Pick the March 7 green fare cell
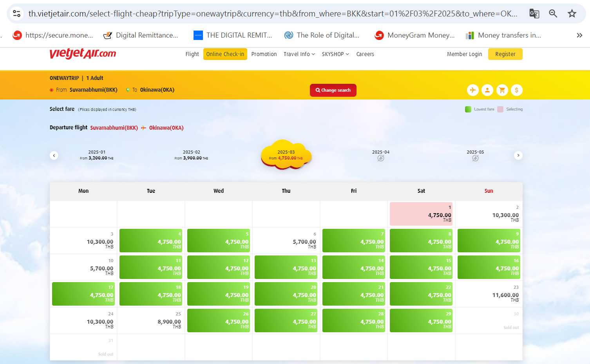The image size is (590, 364). coord(354,241)
